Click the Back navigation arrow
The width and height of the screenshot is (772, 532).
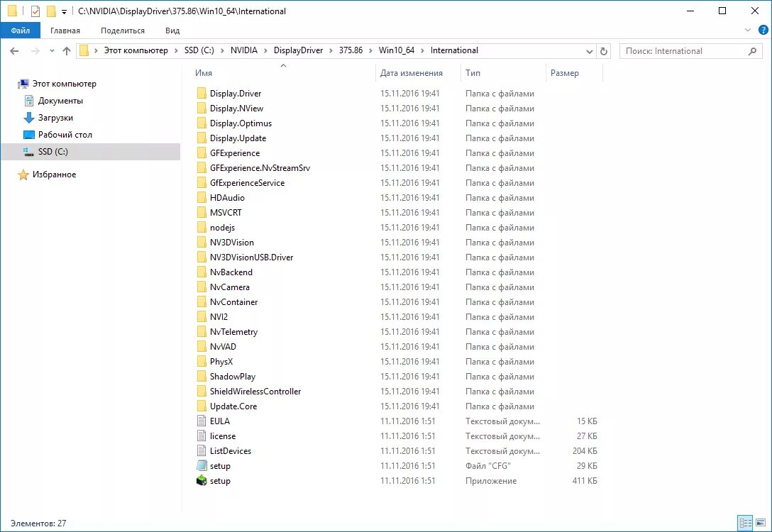[x=14, y=50]
